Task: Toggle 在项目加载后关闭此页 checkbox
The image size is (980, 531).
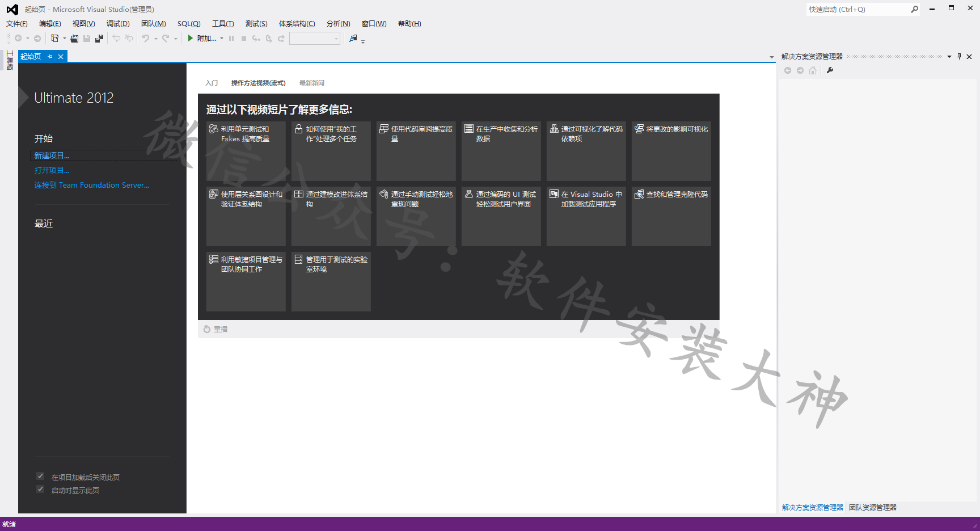Action: pos(40,476)
